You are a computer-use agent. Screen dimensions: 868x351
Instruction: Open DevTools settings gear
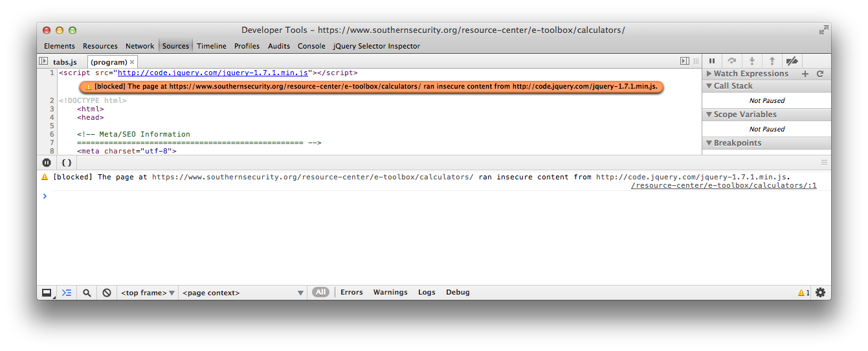[821, 293]
